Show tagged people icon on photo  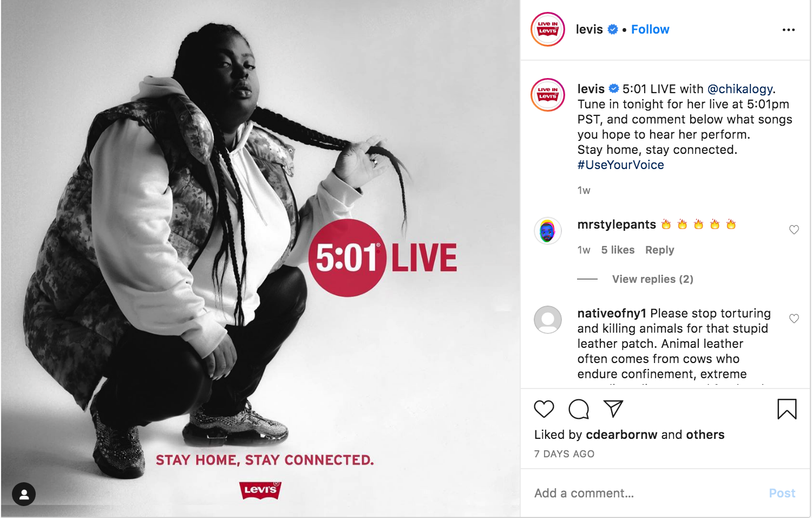pos(24,494)
